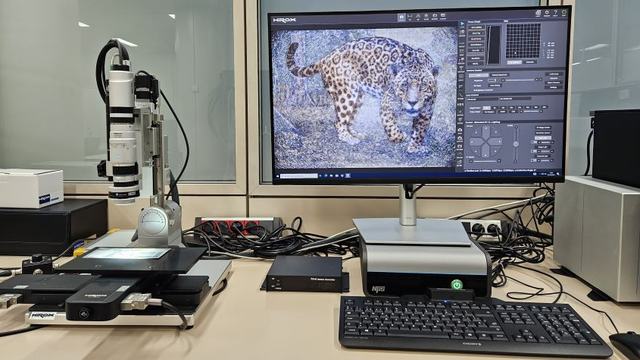Click the lower-left diagonal stage arrow
This screenshot has width=640, height=360.
476,152
